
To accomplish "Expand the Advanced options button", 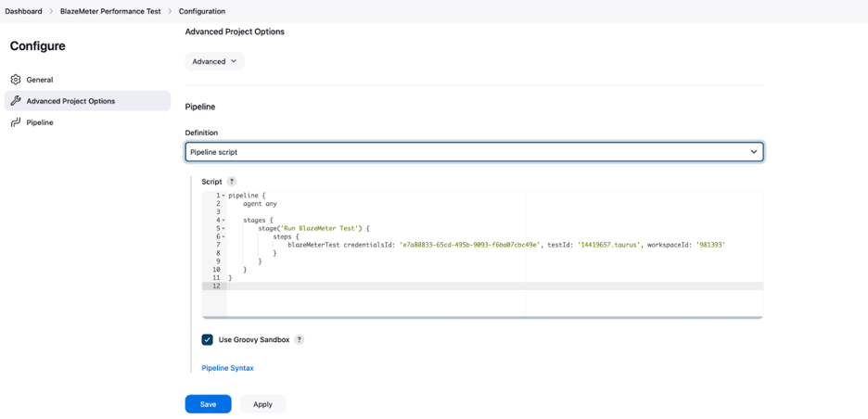I will [214, 61].
